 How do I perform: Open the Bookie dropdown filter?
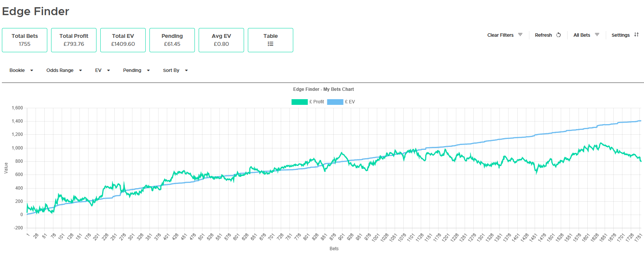coord(21,70)
